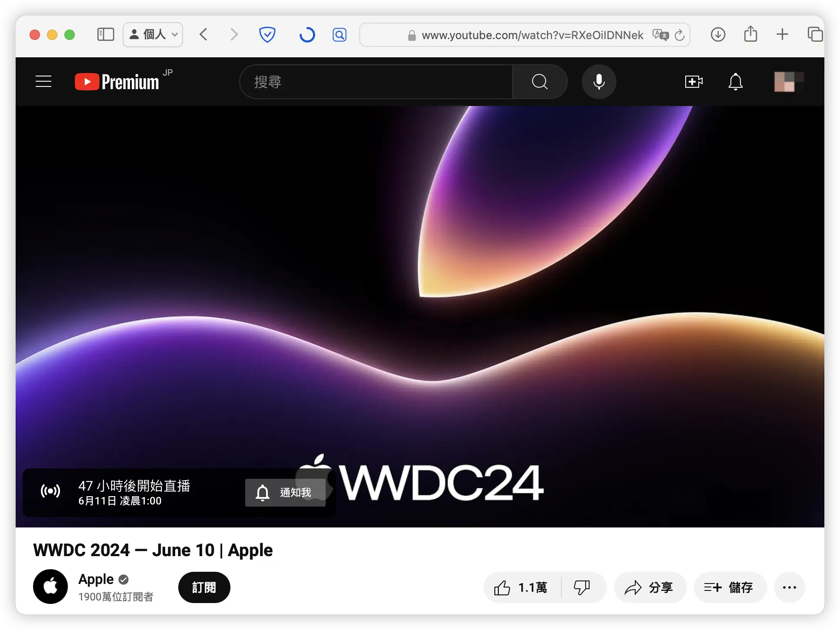Screen dimensions: 840x630
Task: Share the video with 分享
Action: click(650, 587)
